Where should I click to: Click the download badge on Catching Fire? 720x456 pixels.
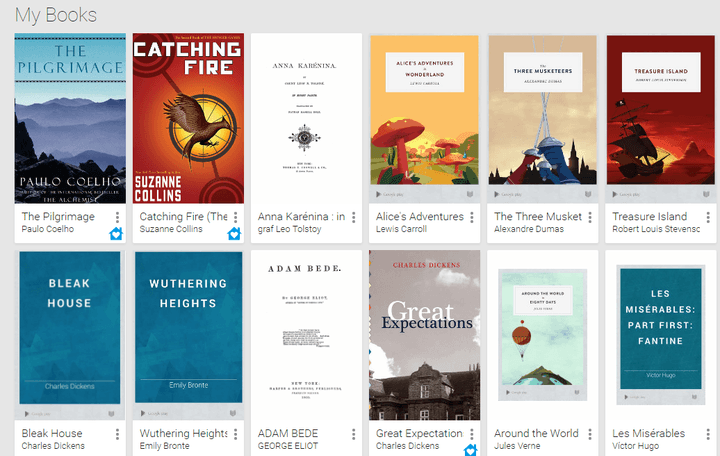[x=234, y=233]
